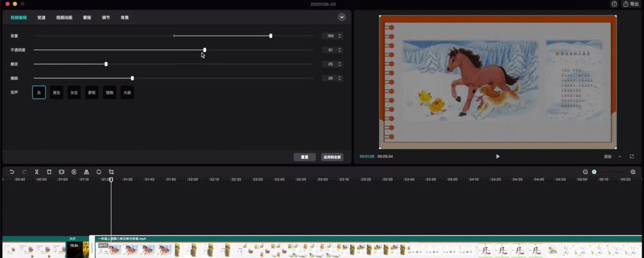Adjust the opacity value 61 stepper arrows
This screenshot has width=644, height=258.
[339, 50]
